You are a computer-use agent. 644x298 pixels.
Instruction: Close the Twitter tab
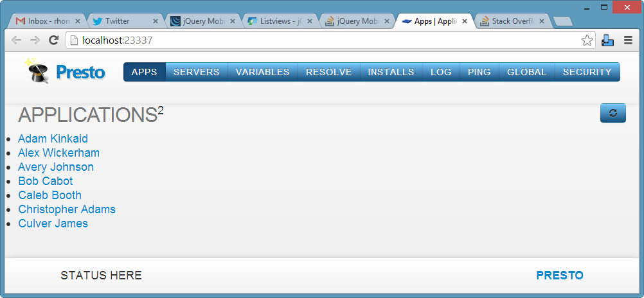(156, 21)
